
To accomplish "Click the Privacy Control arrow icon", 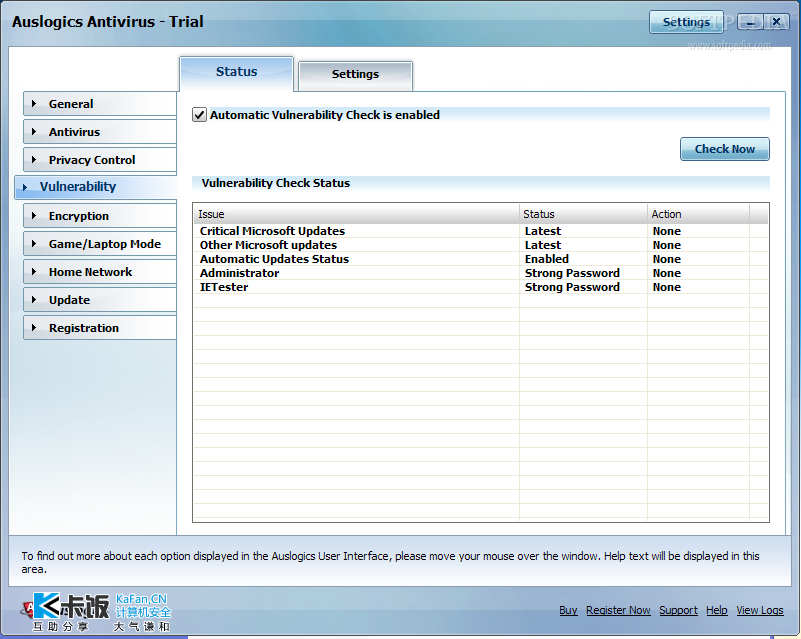I will pyautogui.click(x=34, y=160).
